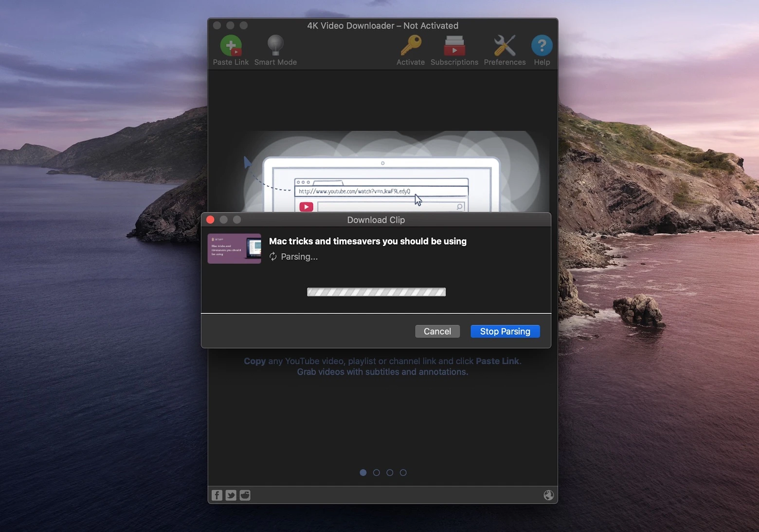Click the Parsing spinner icon
This screenshot has width=759, height=532.
(273, 256)
